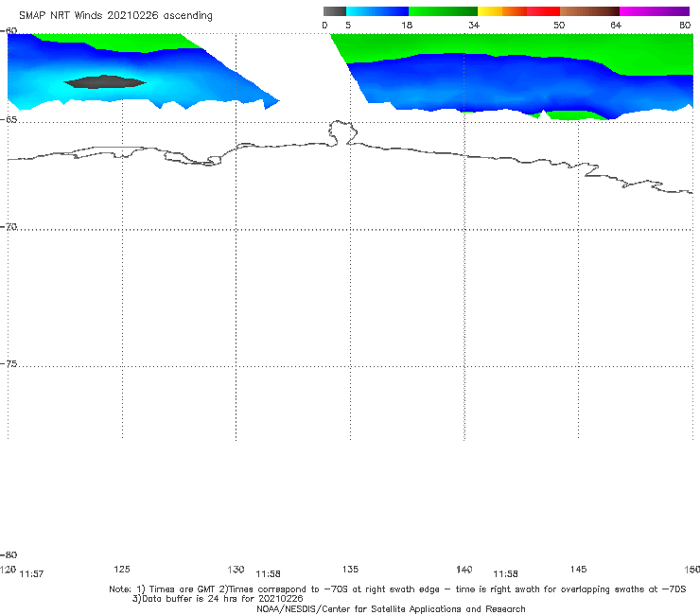Click the "34" label under the color bar
Viewport: 700px width, 615px height.
click(474, 26)
